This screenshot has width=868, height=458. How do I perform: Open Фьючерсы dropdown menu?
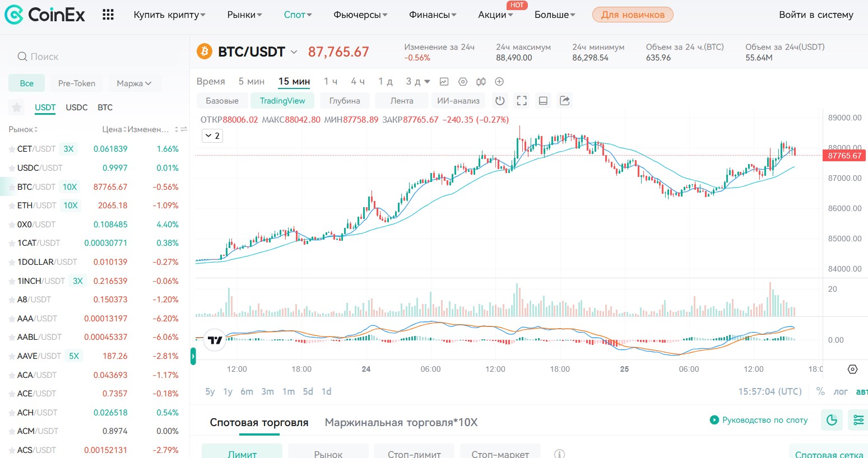coord(360,15)
